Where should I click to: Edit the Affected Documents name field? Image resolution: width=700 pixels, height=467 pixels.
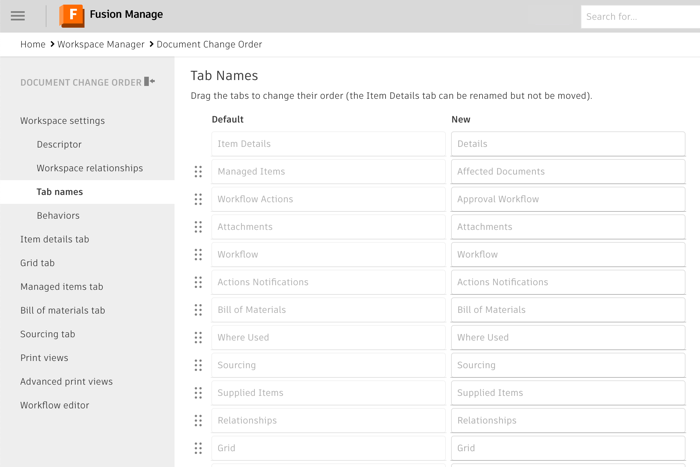click(x=568, y=171)
